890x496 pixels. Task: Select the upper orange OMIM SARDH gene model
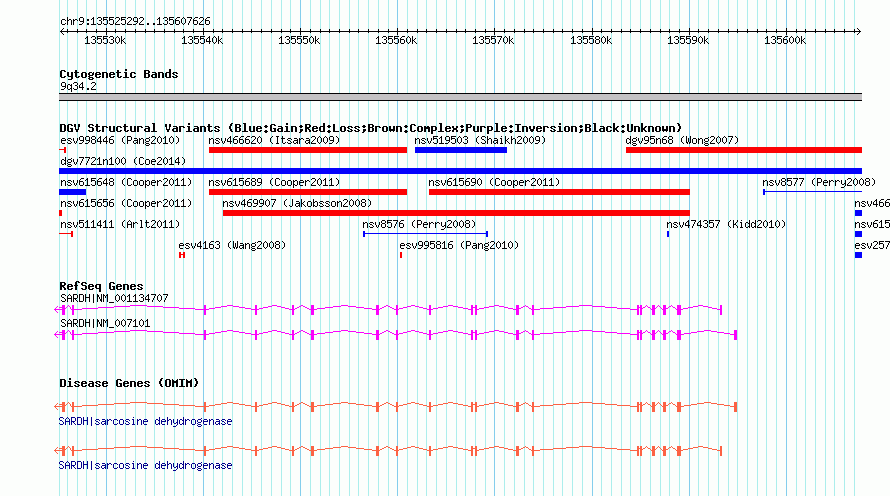(395, 406)
